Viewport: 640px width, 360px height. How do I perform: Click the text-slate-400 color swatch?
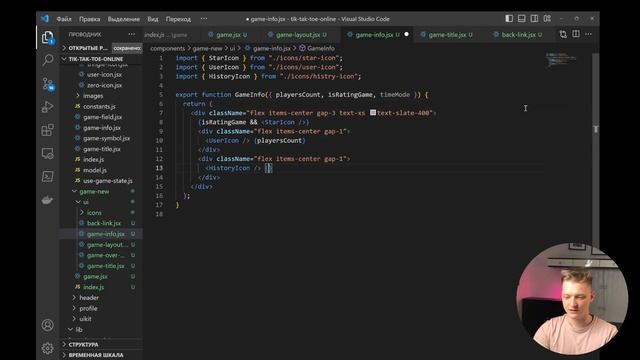pyautogui.click(x=373, y=113)
